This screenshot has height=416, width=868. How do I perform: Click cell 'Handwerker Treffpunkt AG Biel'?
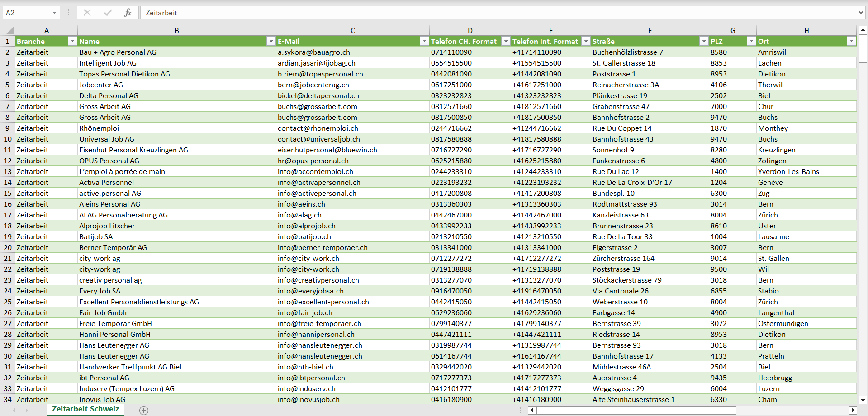pos(177,367)
